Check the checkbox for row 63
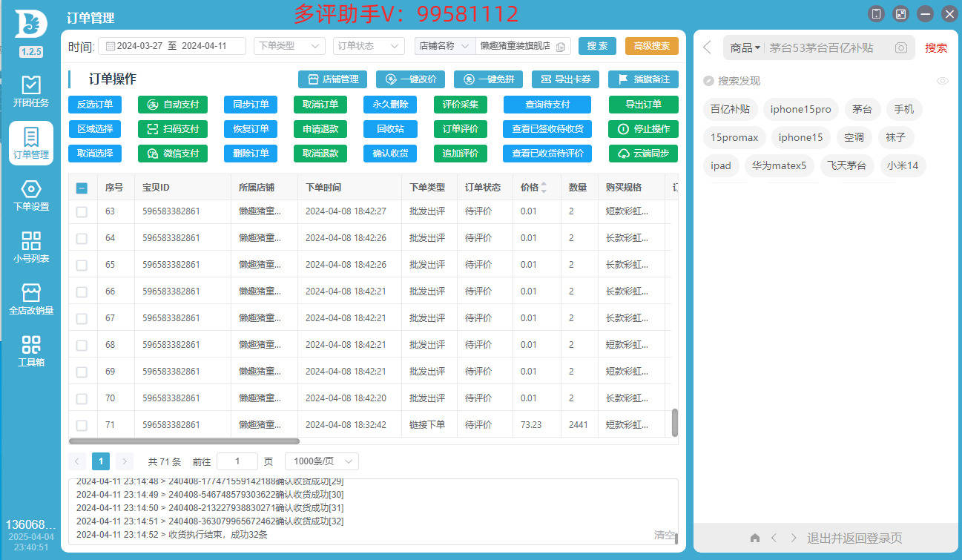 pos(82,212)
